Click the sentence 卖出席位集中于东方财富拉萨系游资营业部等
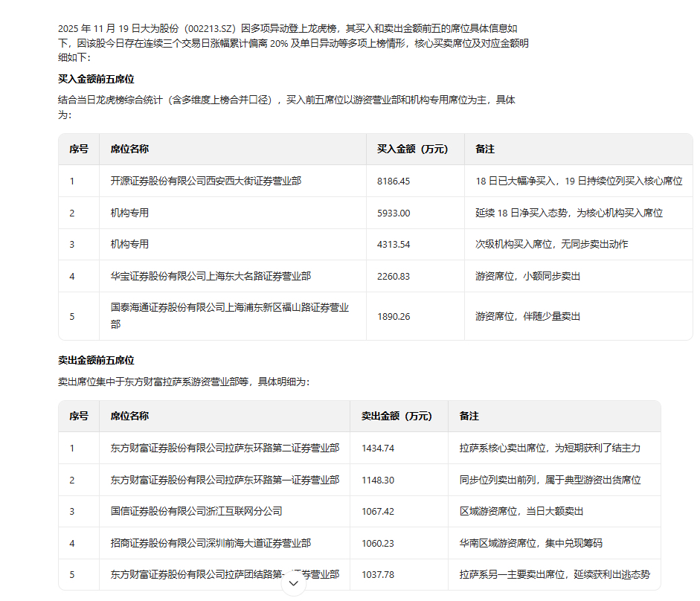 coord(184,382)
